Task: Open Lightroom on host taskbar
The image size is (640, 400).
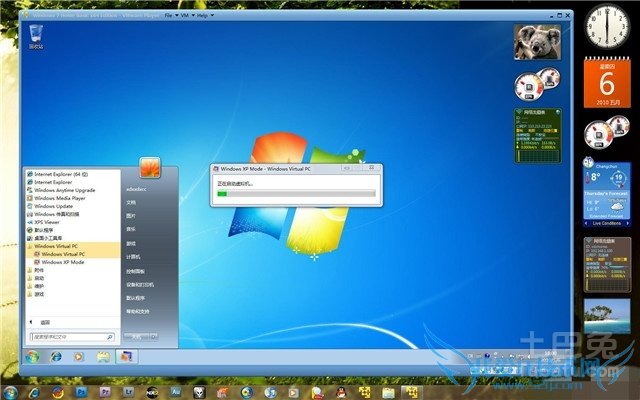Action: pyautogui.click(x=128, y=393)
